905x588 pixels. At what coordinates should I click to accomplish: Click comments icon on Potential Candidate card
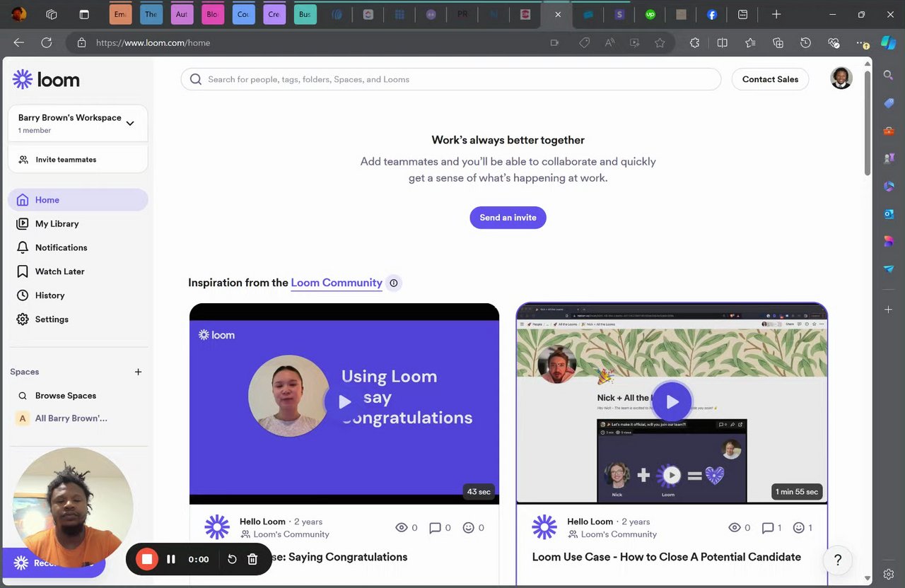[x=768, y=527]
